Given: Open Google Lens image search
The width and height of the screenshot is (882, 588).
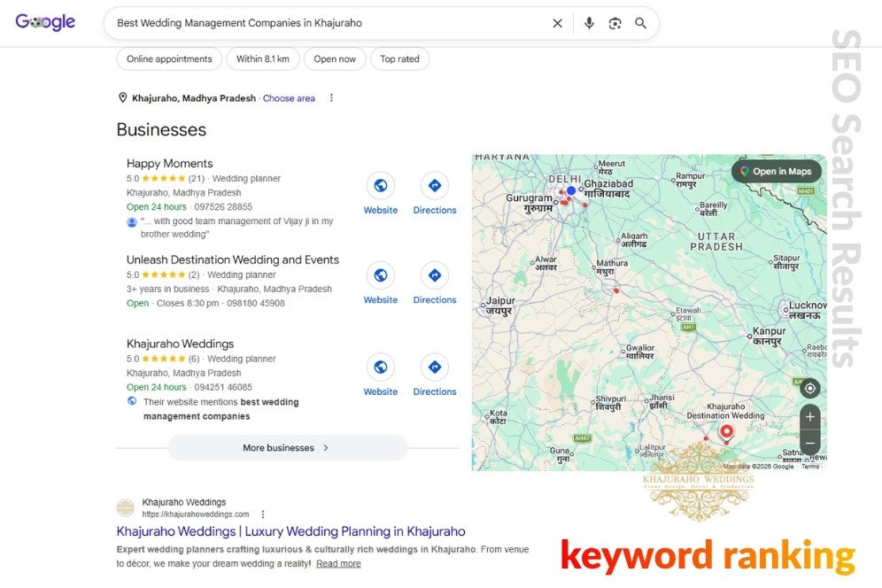Looking at the screenshot, I should (x=615, y=23).
